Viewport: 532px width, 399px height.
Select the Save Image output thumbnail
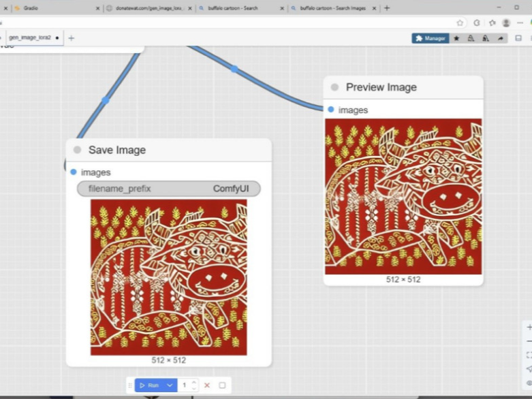coord(168,278)
